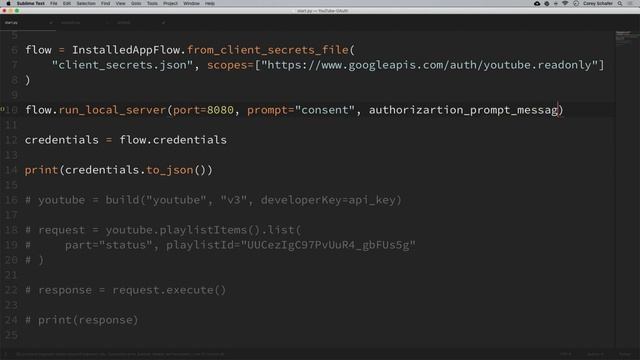The width and height of the screenshot is (640, 360).
Task: Open the Project menu
Action: pos(170,3)
